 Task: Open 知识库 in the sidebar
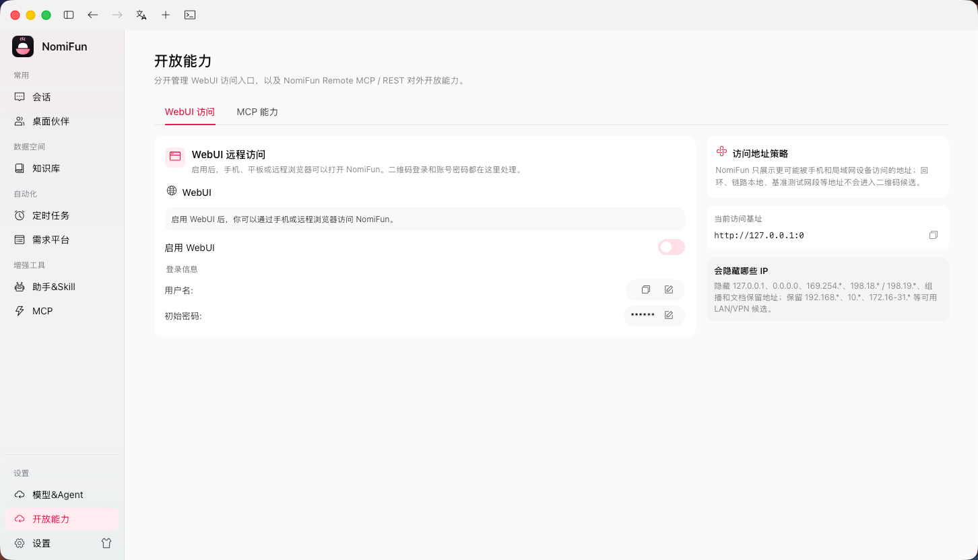coord(62,168)
